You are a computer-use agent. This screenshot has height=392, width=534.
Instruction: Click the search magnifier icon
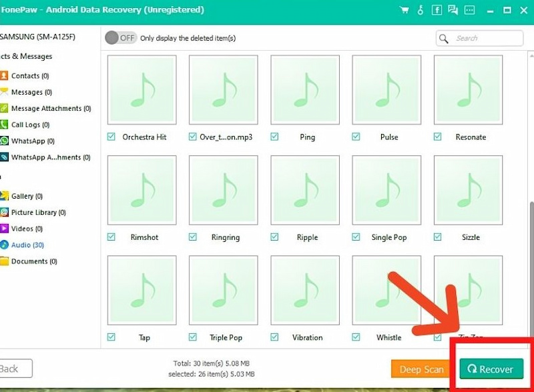tap(443, 39)
